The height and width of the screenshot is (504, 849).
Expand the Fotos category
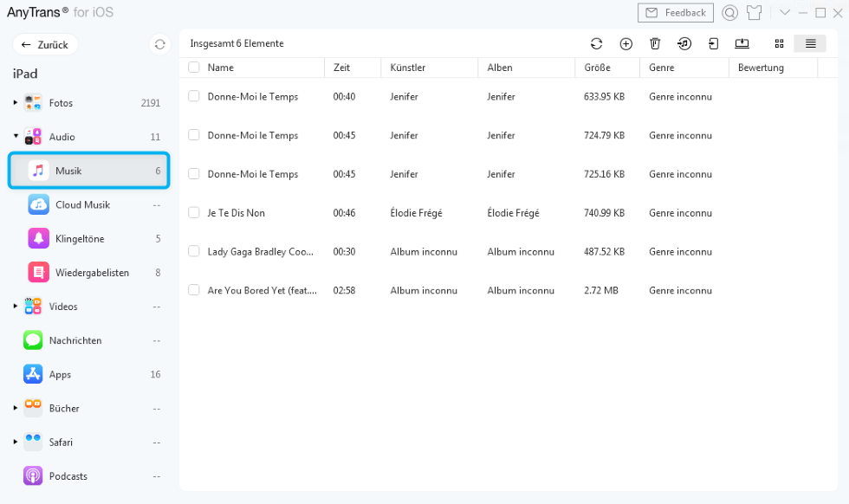15,103
